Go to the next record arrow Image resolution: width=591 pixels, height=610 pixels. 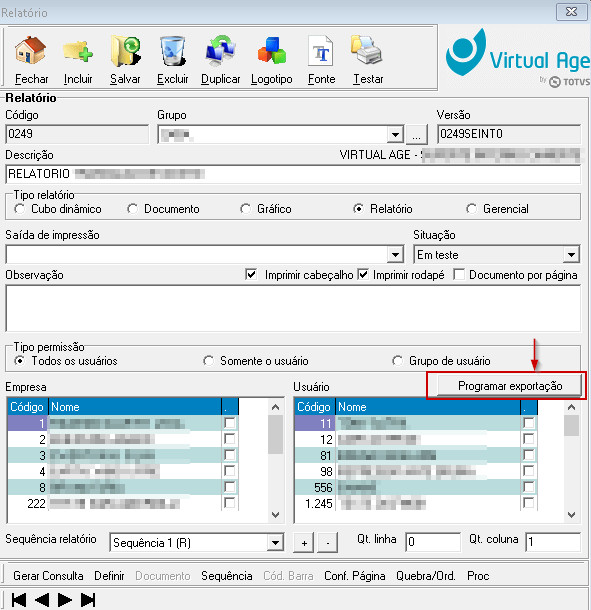click(x=65, y=599)
